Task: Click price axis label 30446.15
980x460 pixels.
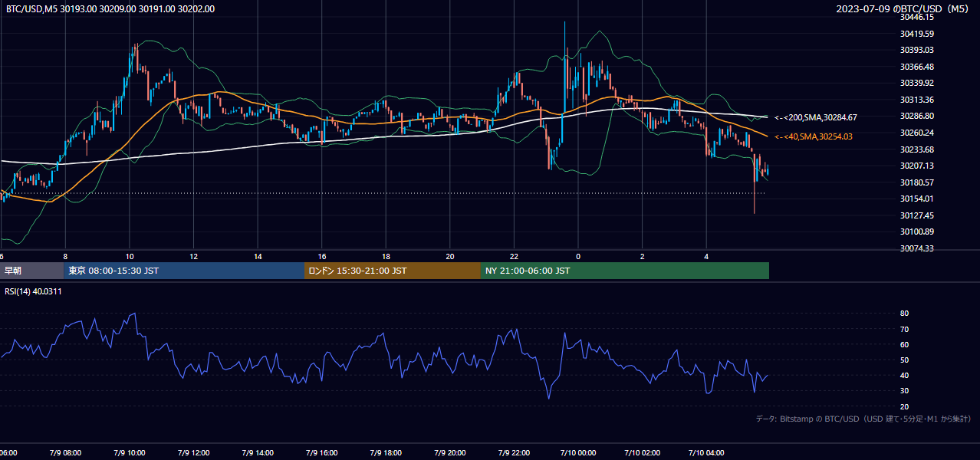Action: 916,17
